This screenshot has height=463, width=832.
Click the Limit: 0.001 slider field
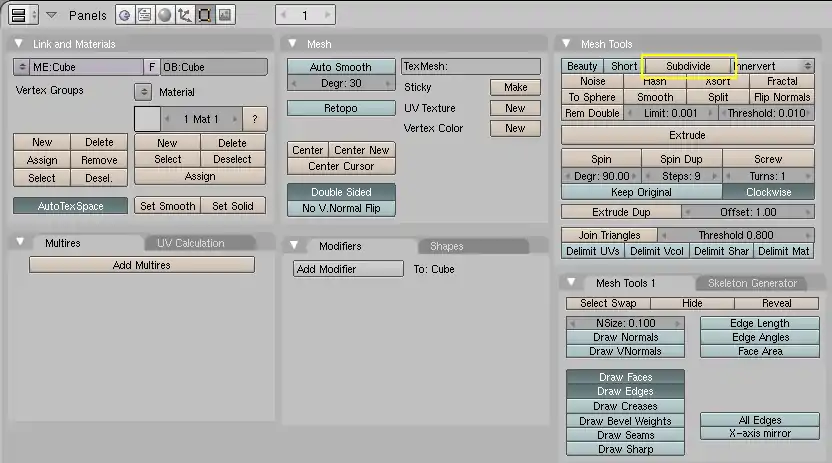pyautogui.click(x=671, y=113)
